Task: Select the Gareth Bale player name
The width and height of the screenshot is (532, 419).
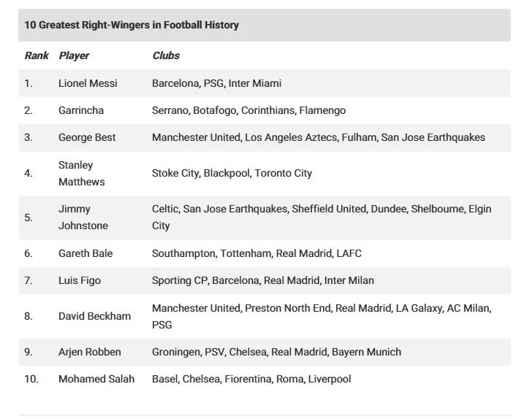Action: [x=85, y=253]
